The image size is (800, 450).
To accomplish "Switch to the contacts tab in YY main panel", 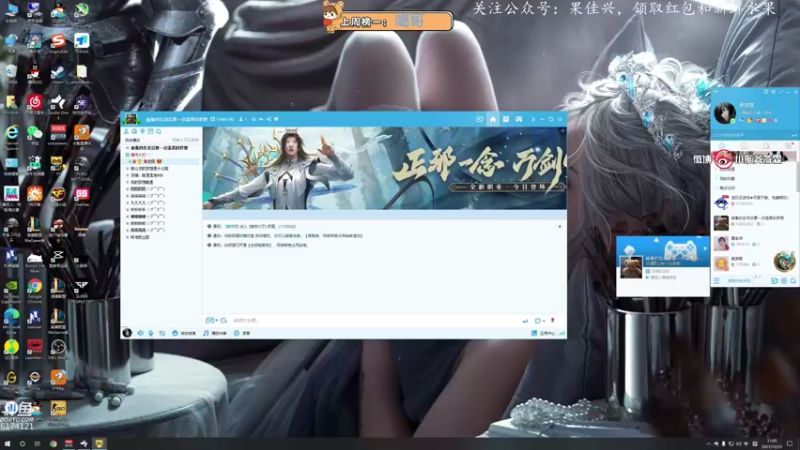I will click(x=744, y=146).
